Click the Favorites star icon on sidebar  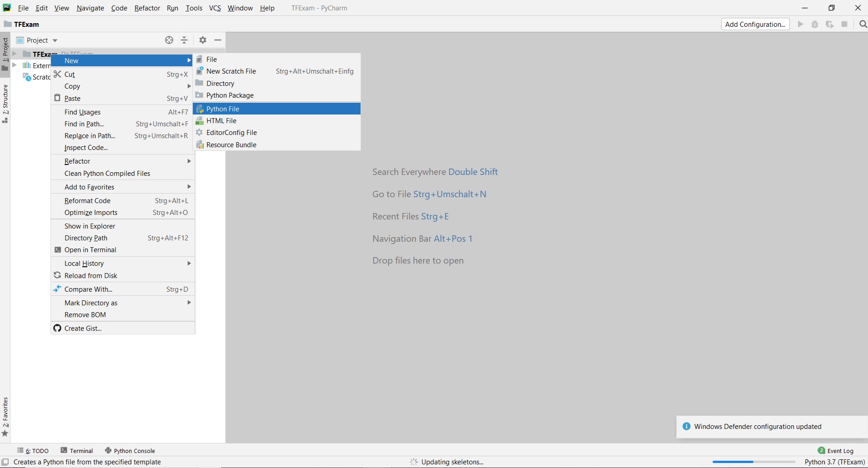tap(5, 433)
